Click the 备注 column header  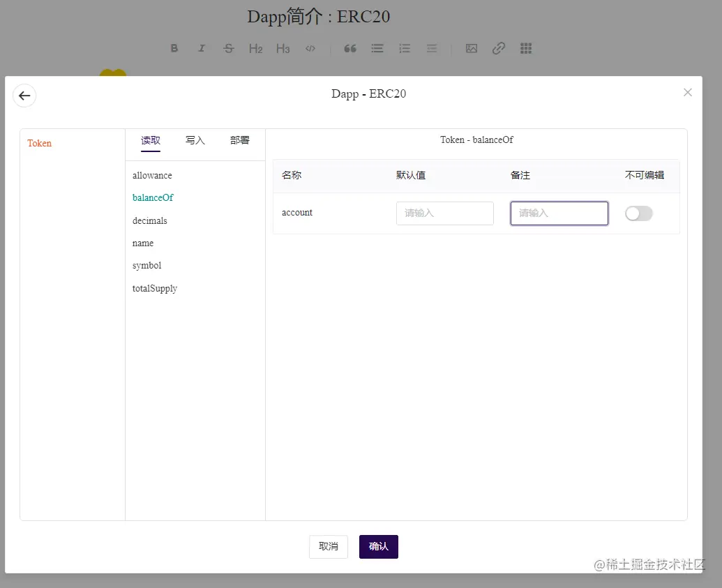(x=520, y=175)
